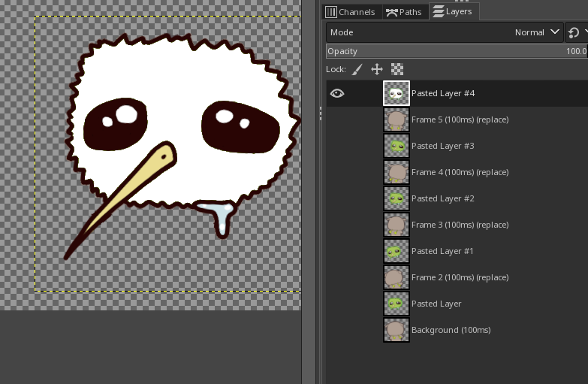Image resolution: width=588 pixels, height=384 pixels.
Task: Click the dock separator drag handle
Action: pos(320,113)
